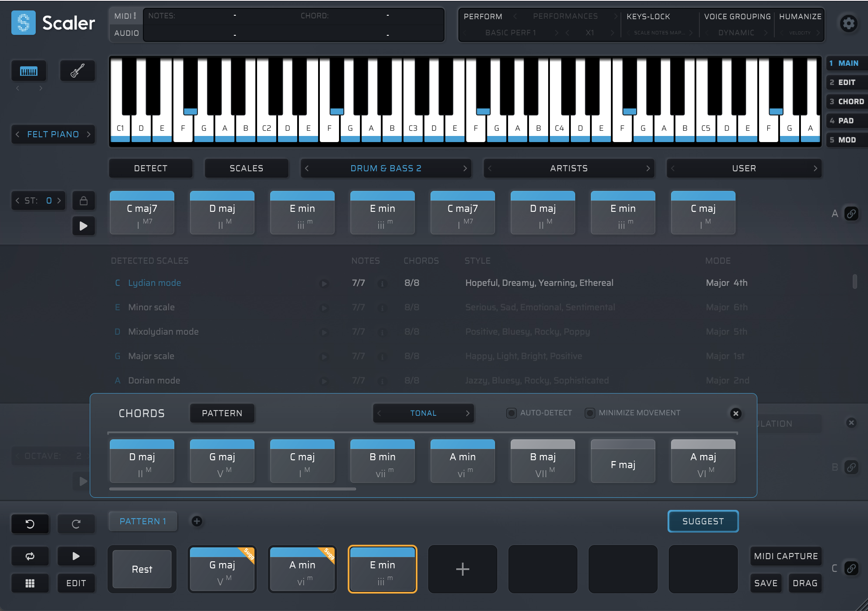Click the link icon for section A
This screenshot has height=611, width=868.
point(851,214)
